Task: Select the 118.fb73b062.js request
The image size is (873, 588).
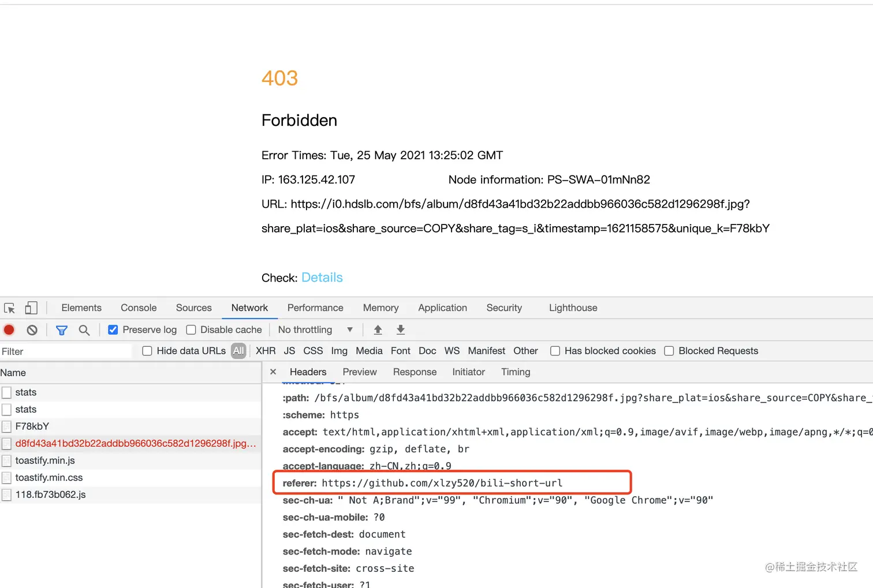Action: [130, 495]
